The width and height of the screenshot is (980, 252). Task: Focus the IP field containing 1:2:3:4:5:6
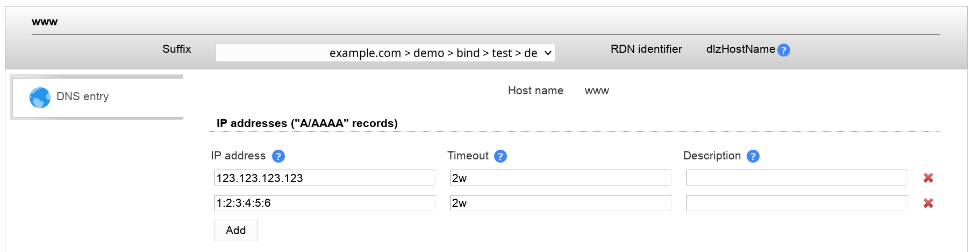324,203
